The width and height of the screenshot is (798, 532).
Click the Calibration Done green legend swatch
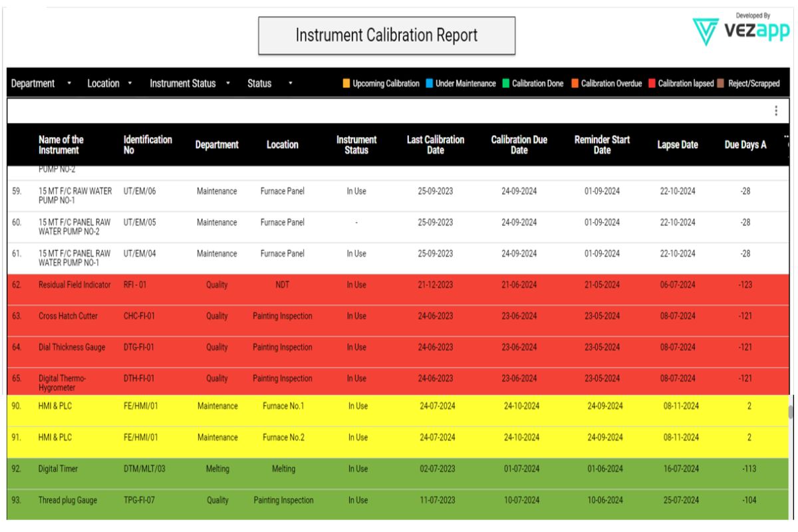[x=505, y=84]
